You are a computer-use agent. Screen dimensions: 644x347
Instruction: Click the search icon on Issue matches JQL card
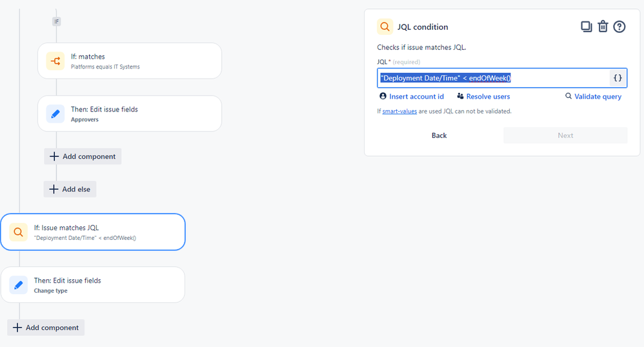click(x=18, y=232)
